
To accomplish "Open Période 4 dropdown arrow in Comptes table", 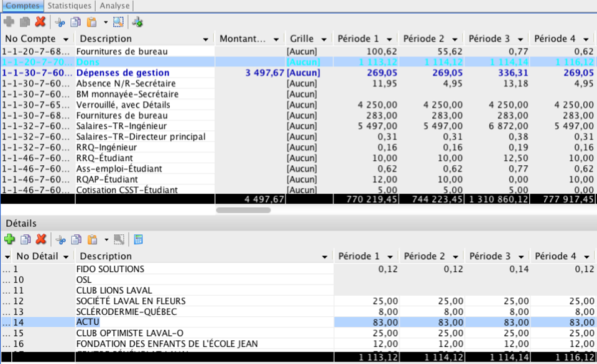I will tap(586, 40).
